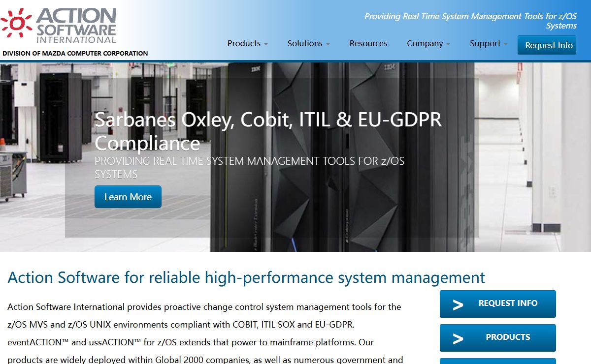Click the Providing Real Time System Management tagline
591x364 pixels.
coord(470,21)
